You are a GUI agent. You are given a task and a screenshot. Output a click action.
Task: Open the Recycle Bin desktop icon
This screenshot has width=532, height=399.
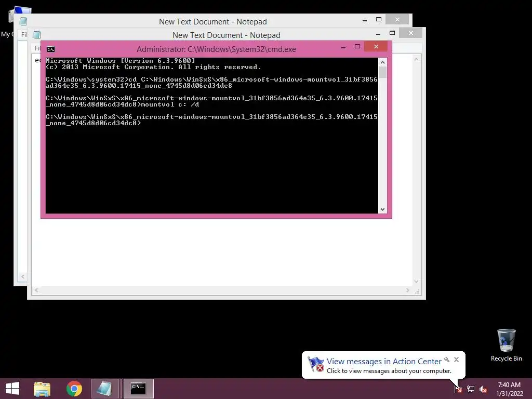(x=506, y=345)
